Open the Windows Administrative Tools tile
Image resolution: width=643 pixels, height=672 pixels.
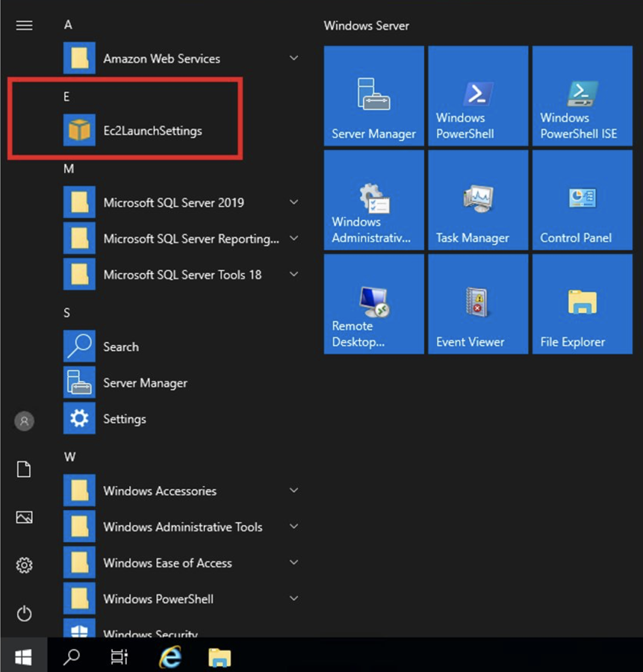pos(373,200)
